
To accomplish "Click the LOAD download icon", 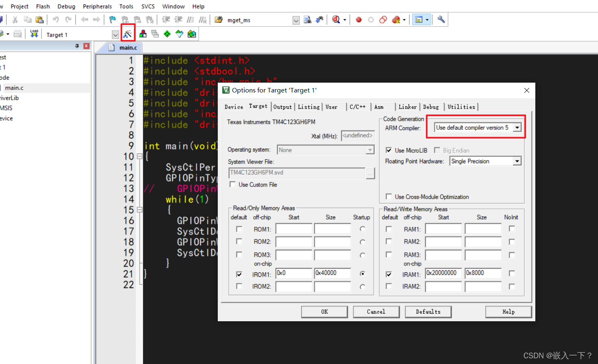I will [x=34, y=34].
